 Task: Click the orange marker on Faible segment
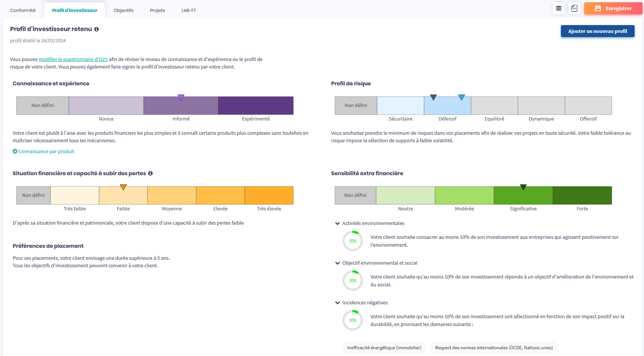click(123, 187)
